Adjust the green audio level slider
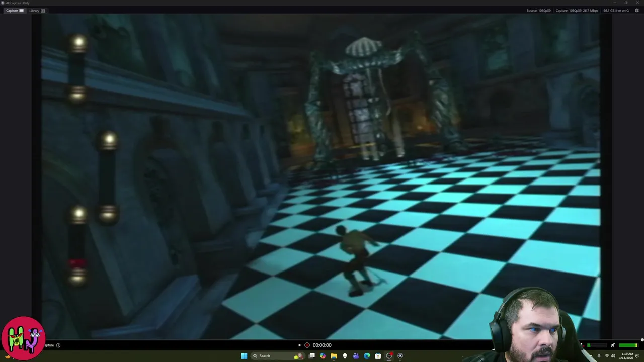This screenshot has height=362, width=644. point(628,345)
